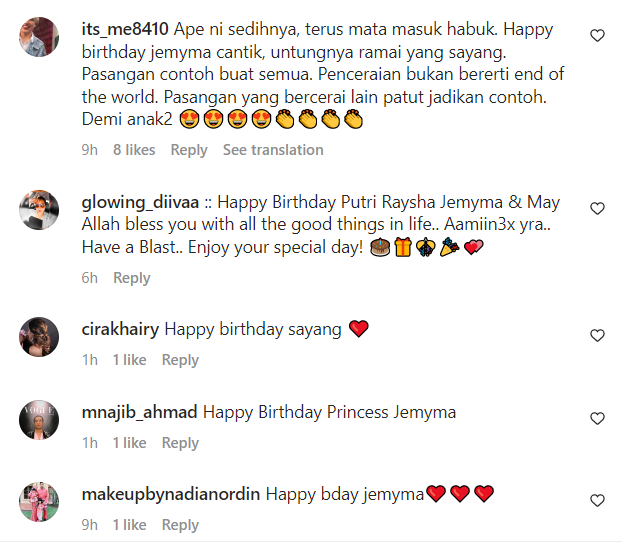The width and height of the screenshot is (622, 544).
Task: Open the glowing_diivaa username link
Action: click(x=140, y=202)
